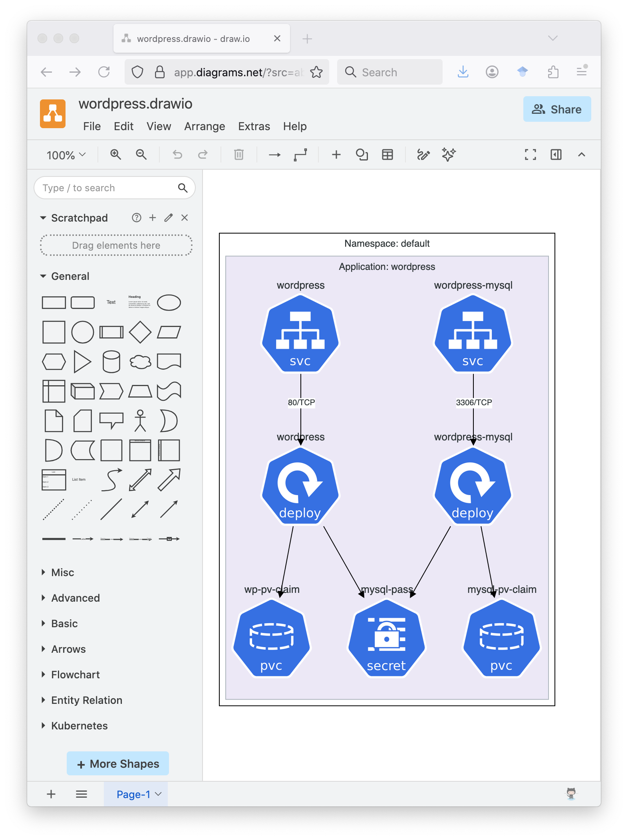This screenshot has width=628, height=840.
Task: Select the triangle shape in General palette
Action: coord(83,362)
